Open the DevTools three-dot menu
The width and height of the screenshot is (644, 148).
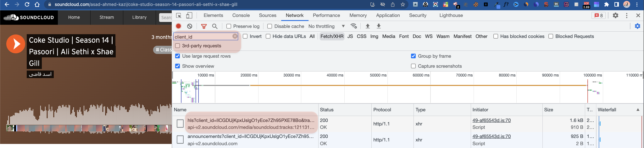click(x=627, y=15)
